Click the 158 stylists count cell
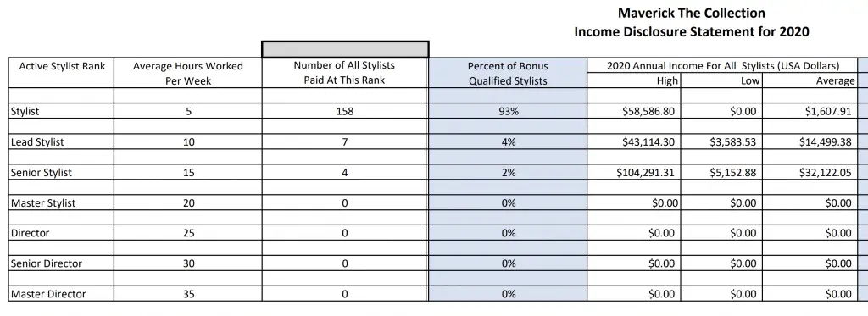868x316 pixels. tap(344, 111)
